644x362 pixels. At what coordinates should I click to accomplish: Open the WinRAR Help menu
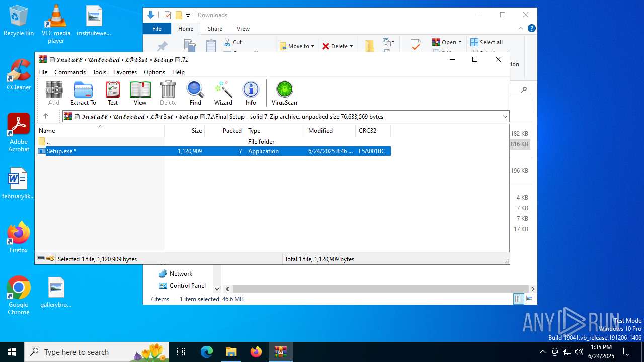tap(178, 72)
